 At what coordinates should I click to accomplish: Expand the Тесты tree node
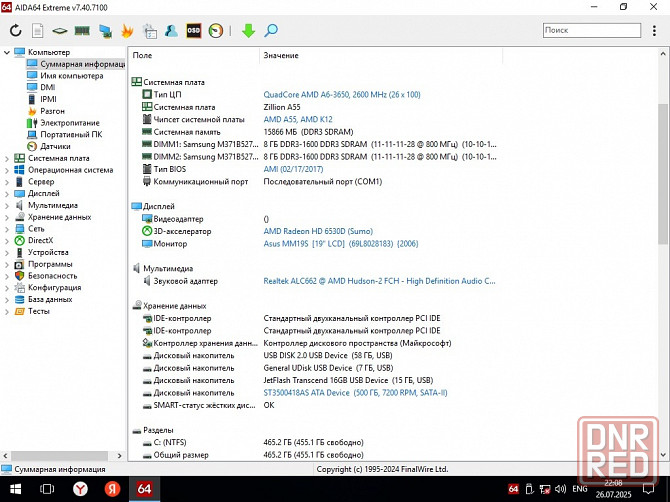click(7, 311)
